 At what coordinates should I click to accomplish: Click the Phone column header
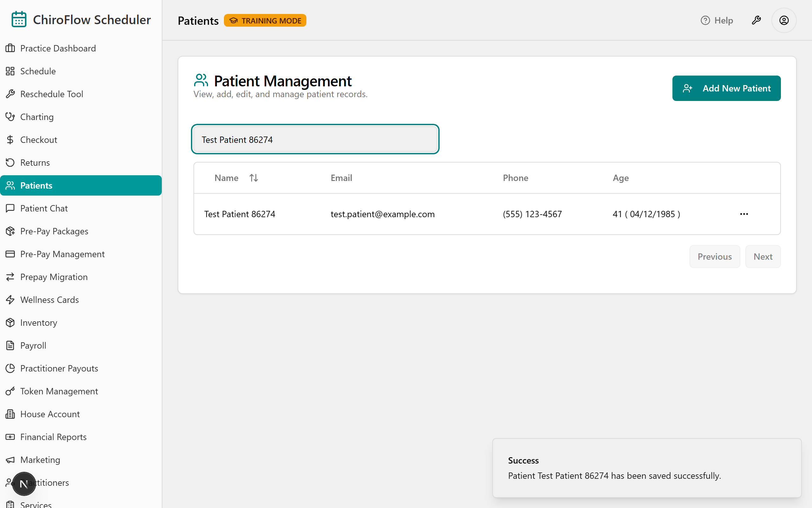tap(515, 178)
